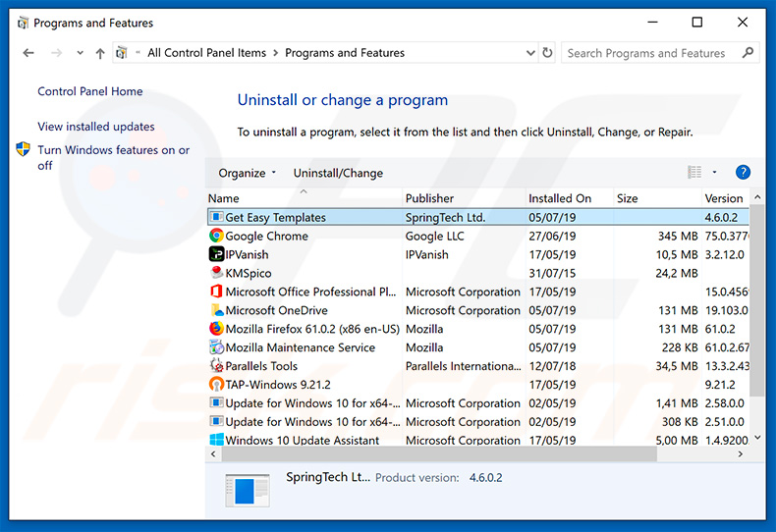
Task: Click icon of Update for Windows 1,41 MB
Action: tap(216, 402)
